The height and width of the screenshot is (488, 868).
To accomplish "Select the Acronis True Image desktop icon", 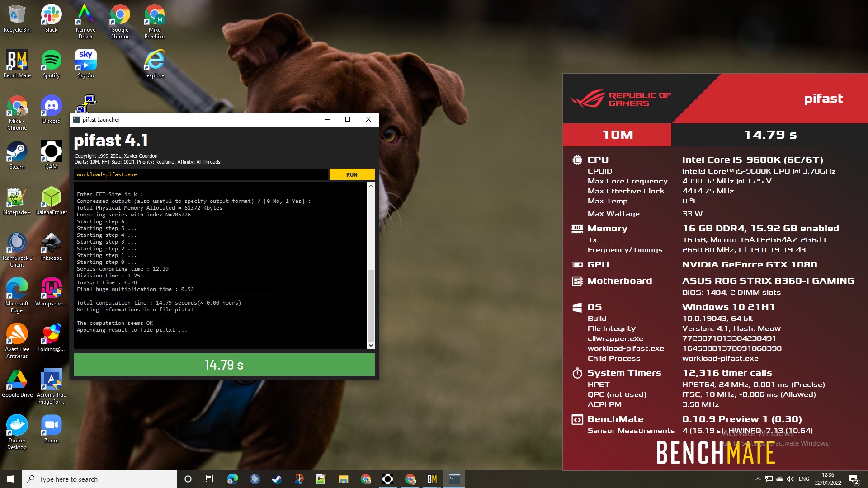I will [51, 387].
